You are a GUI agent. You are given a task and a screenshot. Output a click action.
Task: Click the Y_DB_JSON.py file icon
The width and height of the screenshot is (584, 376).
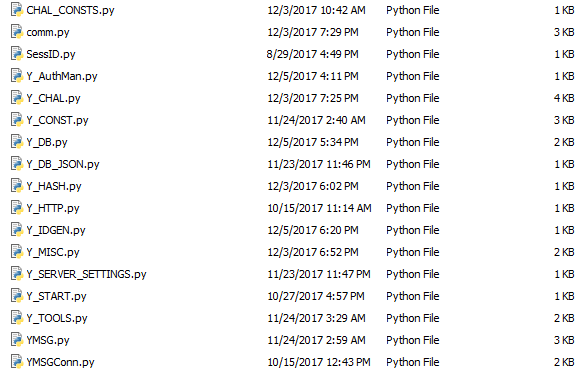coord(17,163)
